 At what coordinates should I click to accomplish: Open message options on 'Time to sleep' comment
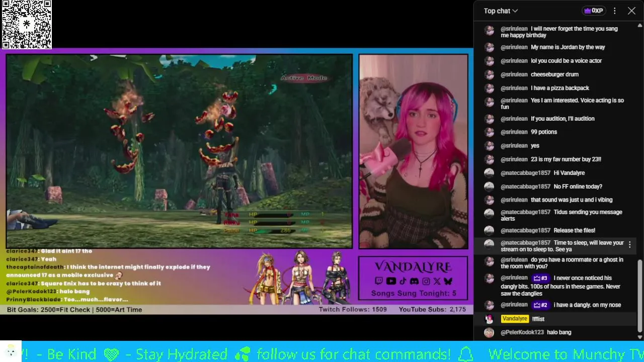(629, 245)
